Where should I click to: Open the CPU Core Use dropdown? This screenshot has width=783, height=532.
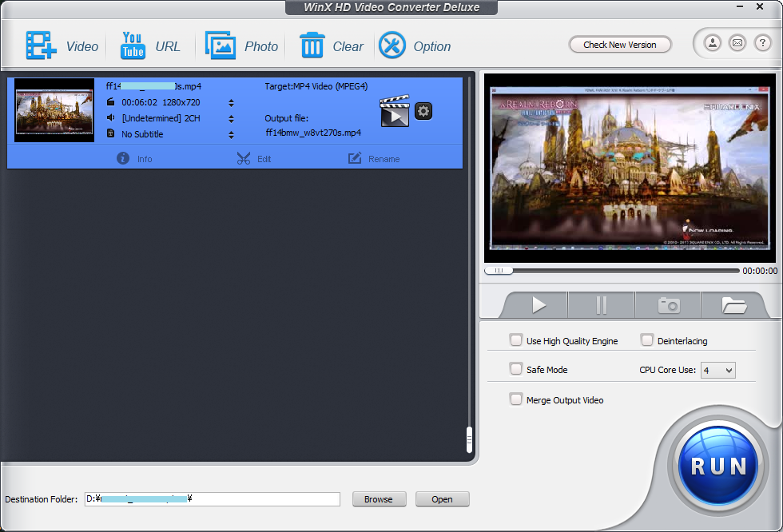tap(717, 370)
